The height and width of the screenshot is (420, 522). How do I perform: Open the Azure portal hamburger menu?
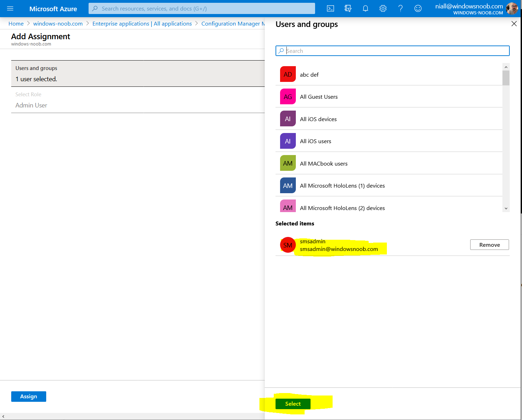click(x=10, y=8)
